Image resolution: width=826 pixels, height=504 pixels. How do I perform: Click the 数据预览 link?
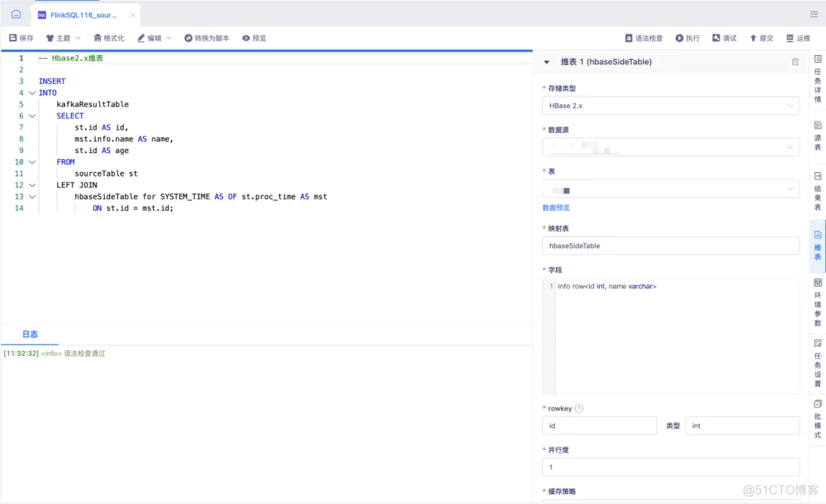click(556, 208)
